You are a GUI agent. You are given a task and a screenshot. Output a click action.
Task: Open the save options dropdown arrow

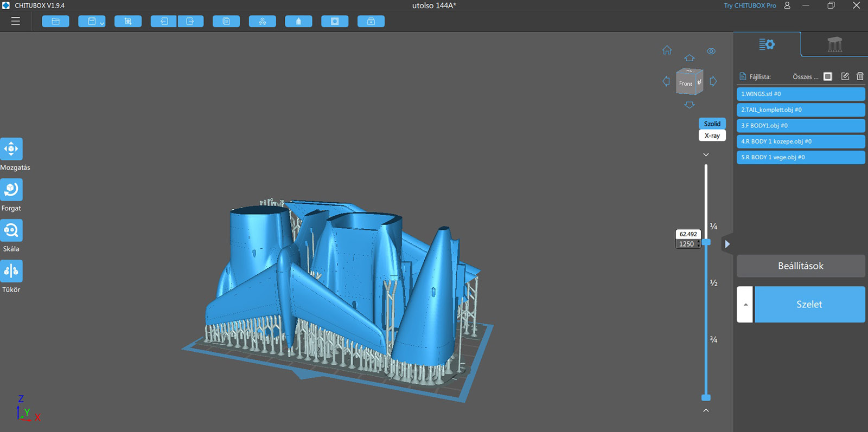(x=102, y=23)
